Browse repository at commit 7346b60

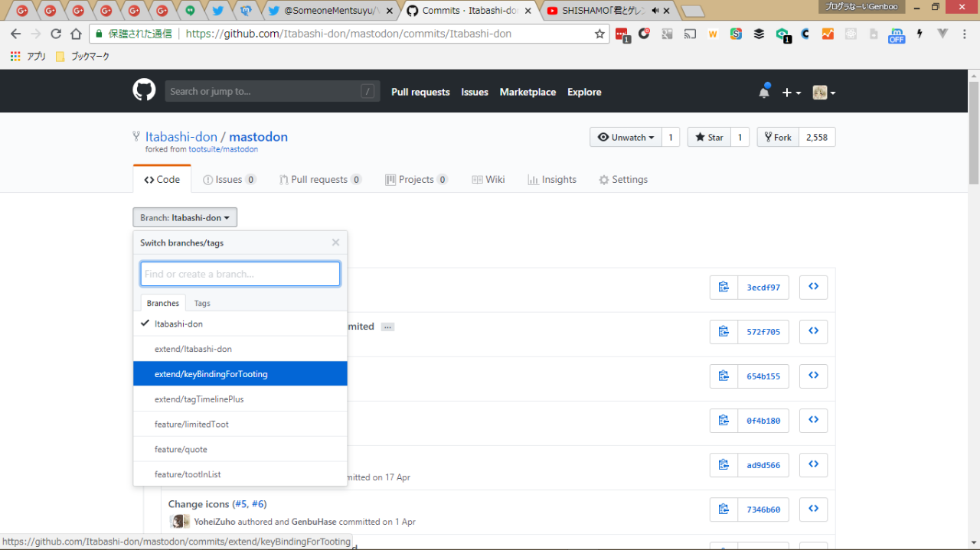[813, 509]
